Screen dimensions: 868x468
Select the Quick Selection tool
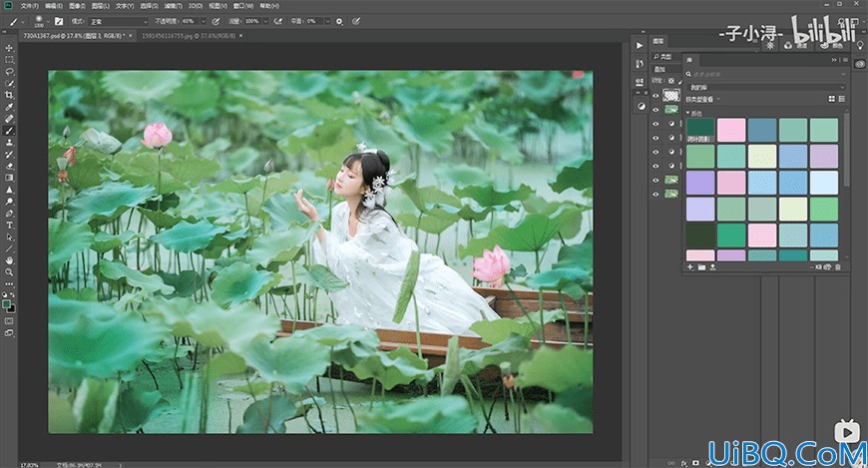[9, 84]
